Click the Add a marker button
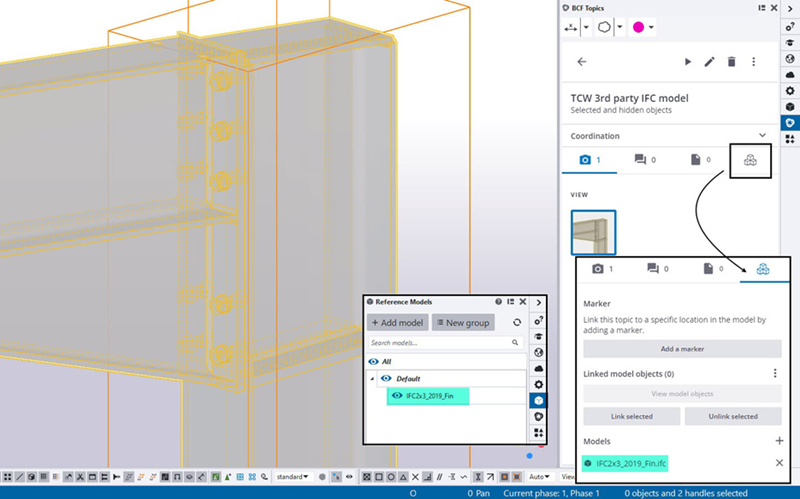Viewport: 800px width, 499px height. coord(682,348)
